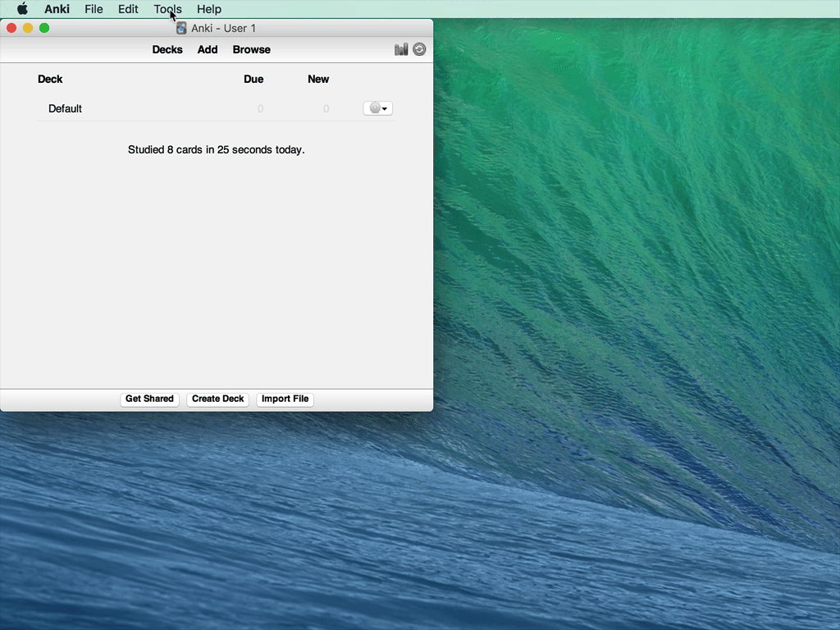The image size is (840, 630).
Task: Click the Deck column header
Action: tap(50, 80)
